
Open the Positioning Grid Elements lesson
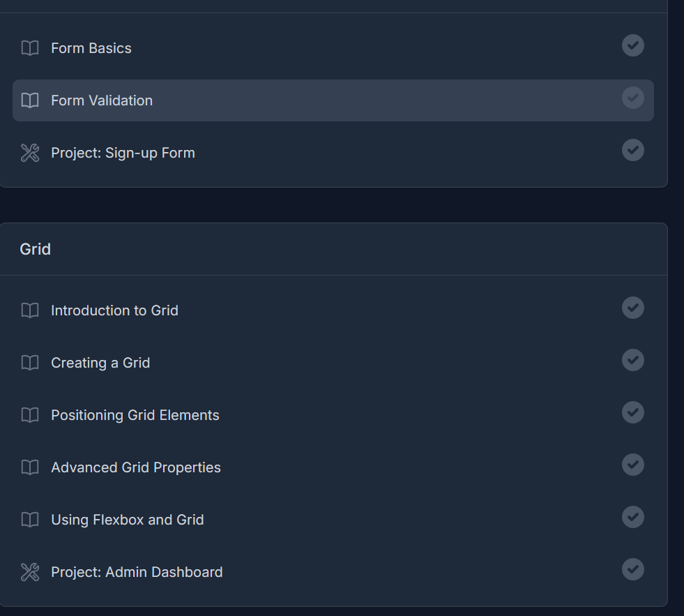tap(135, 415)
